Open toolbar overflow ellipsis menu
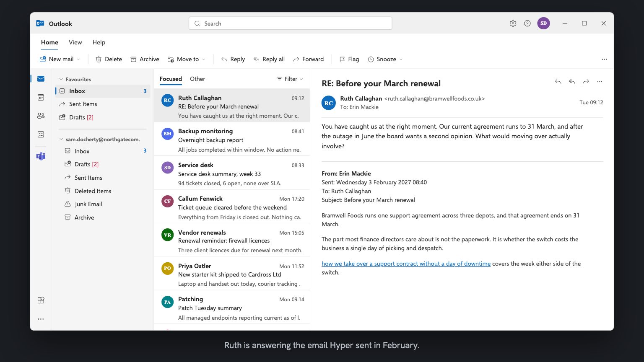The width and height of the screenshot is (644, 362). [x=604, y=59]
